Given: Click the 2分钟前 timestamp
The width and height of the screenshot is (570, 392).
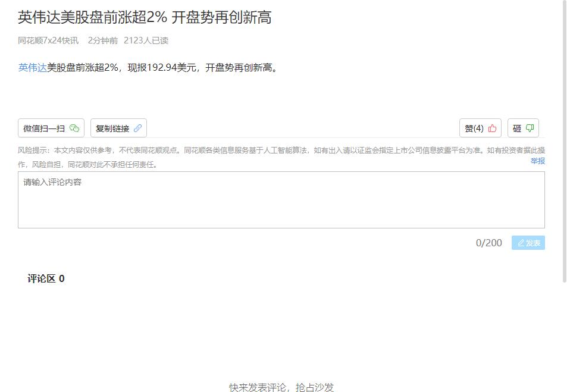Looking at the screenshot, I should click(x=103, y=40).
